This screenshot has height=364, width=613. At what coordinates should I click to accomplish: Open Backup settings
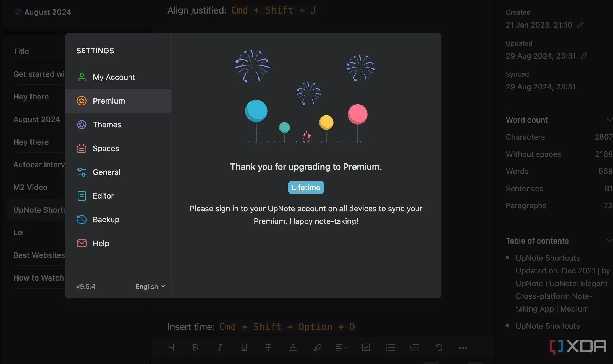pyautogui.click(x=118, y=220)
